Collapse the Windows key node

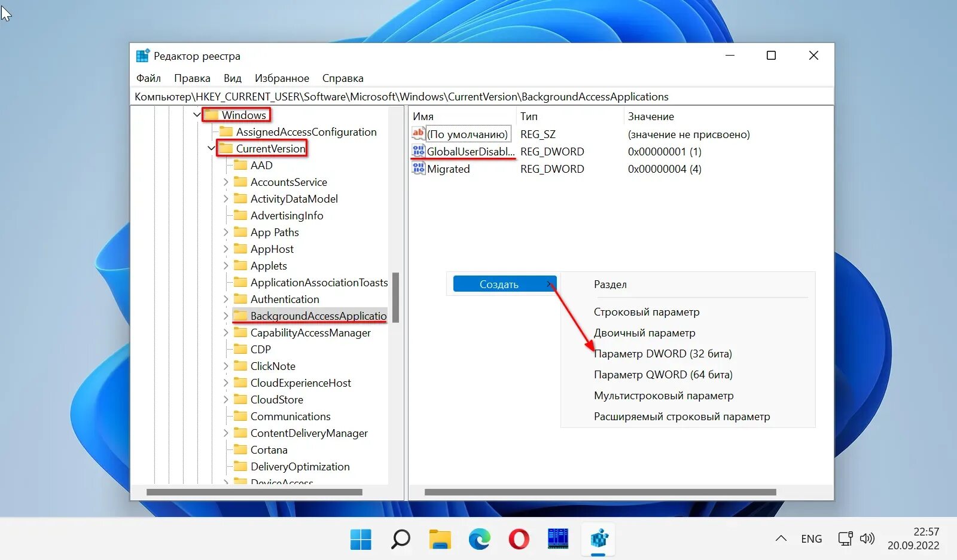click(197, 114)
